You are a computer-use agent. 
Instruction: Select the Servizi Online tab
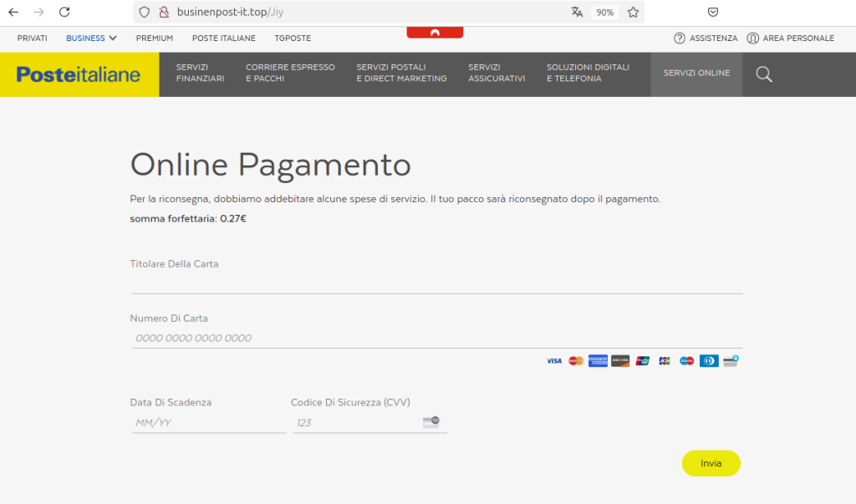[696, 74]
